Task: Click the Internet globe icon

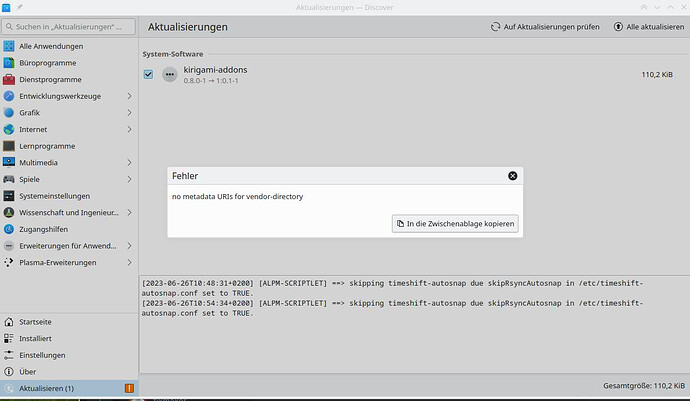Action: (x=9, y=129)
